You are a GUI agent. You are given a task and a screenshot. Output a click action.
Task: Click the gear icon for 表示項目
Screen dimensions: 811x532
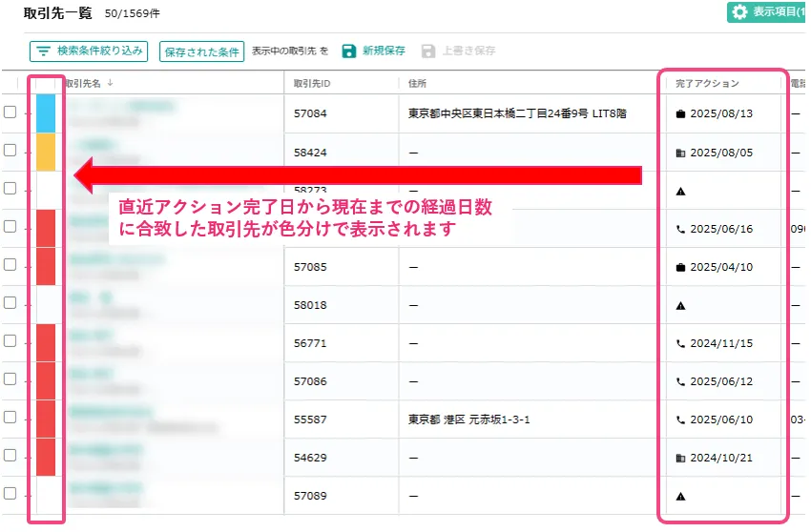point(739,12)
